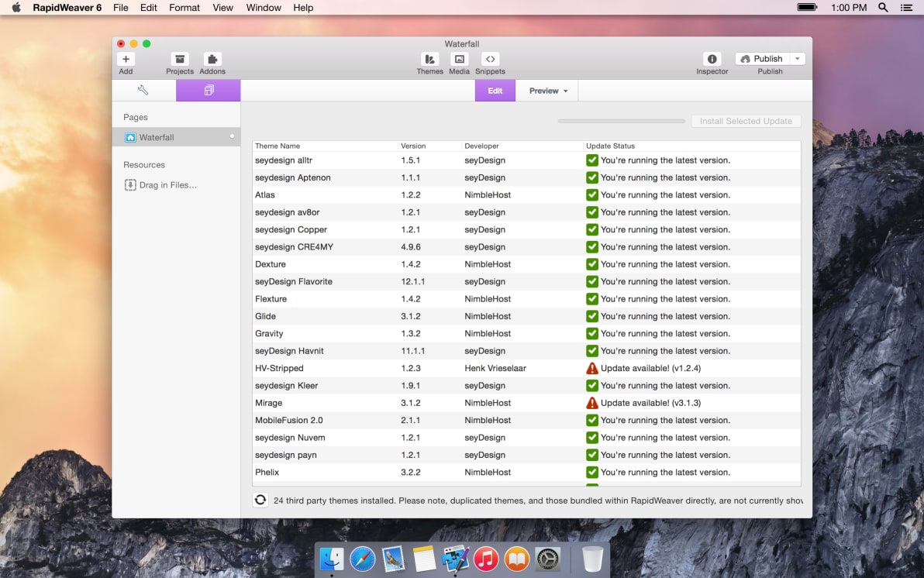Select the seydesign Aptenon theme
The height and width of the screenshot is (578, 924).
click(x=293, y=177)
